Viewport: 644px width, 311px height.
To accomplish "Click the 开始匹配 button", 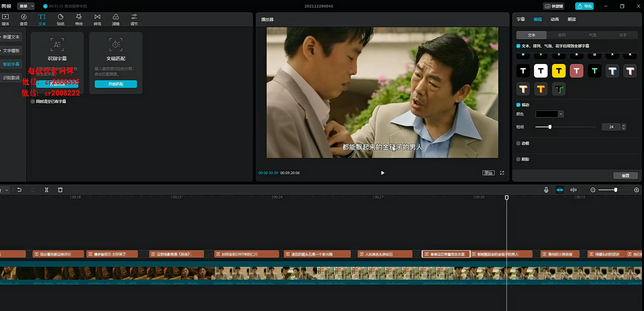I will point(116,84).
